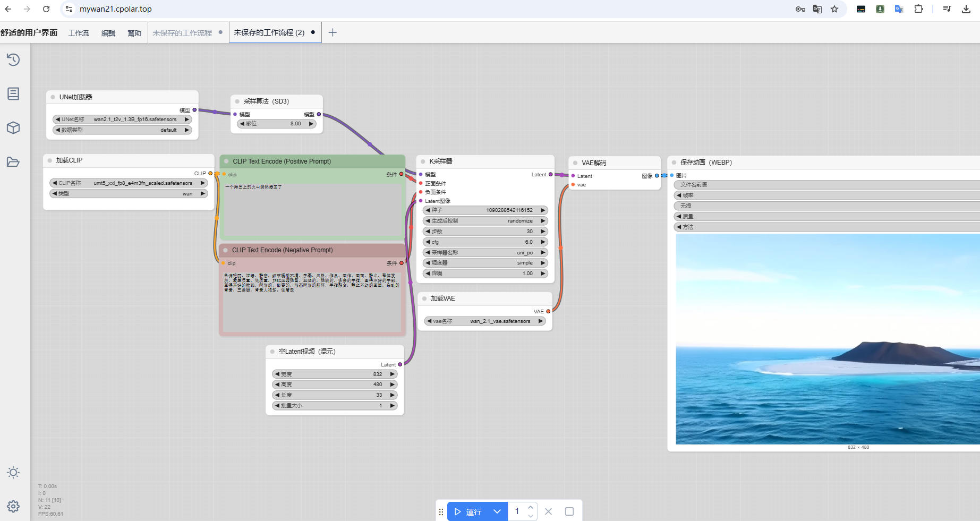The width and height of the screenshot is (980, 521).
Task: Click the cancel X icon beside batch count
Action: tap(549, 511)
